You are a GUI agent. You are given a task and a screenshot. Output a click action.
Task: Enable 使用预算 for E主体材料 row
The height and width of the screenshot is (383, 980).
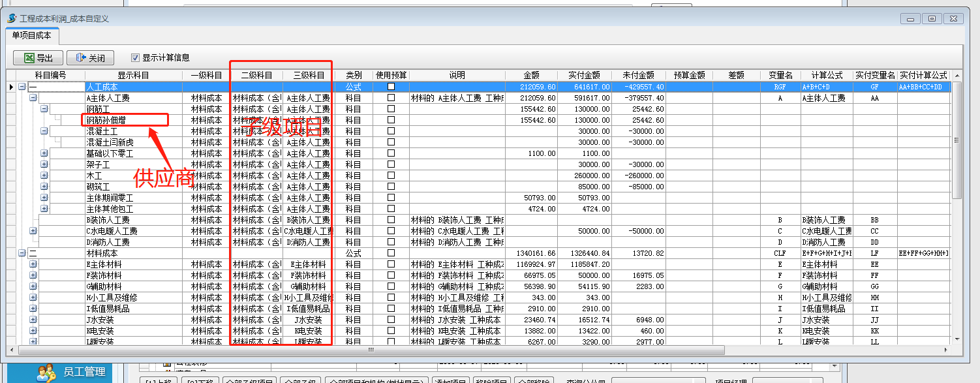(x=391, y=264)
